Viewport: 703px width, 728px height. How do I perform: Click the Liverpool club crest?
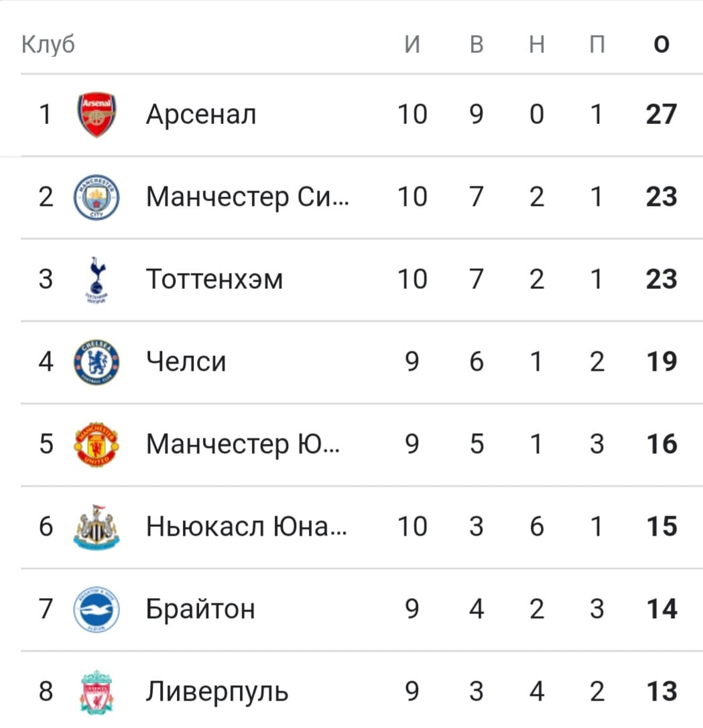(x=97, y=692)
